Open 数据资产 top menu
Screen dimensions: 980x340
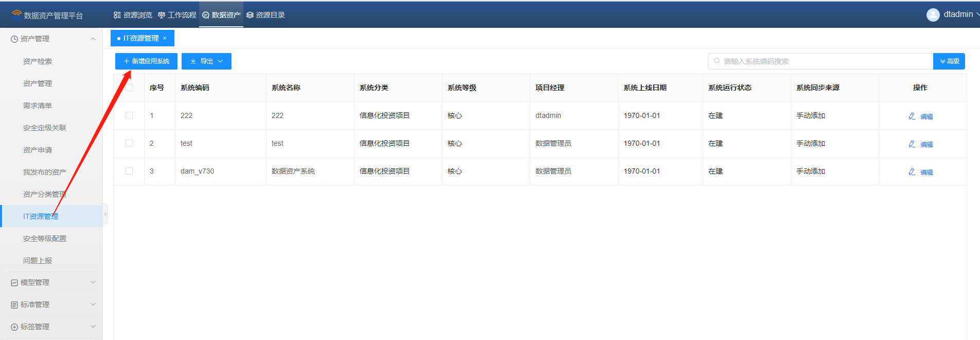click(221, 15)
